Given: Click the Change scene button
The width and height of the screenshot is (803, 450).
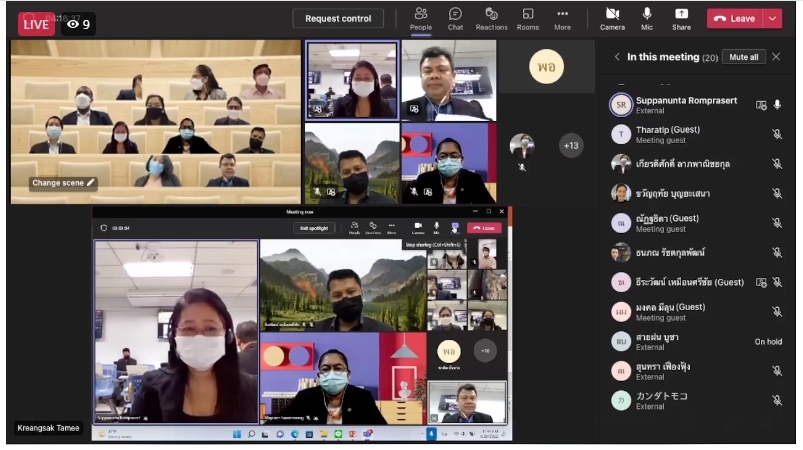Looking at the screenshot, I should (x=64, y=183).
